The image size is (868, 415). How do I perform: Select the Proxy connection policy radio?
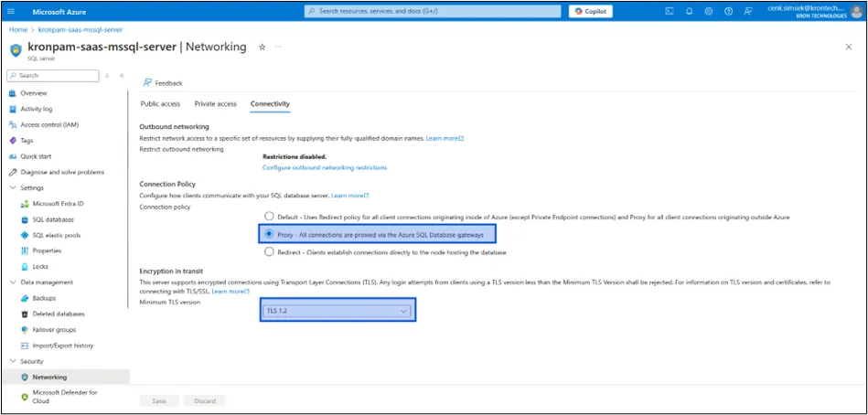tap(269, 235)
